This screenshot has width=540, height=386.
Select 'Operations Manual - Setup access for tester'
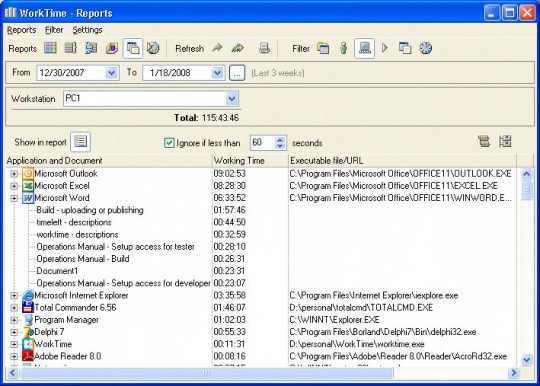[x=115, y=247]
